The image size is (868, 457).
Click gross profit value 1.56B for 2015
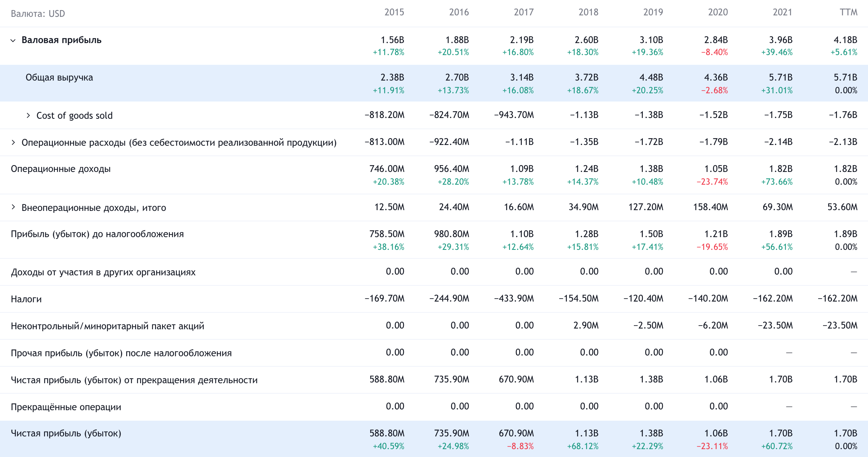point(392,40)
